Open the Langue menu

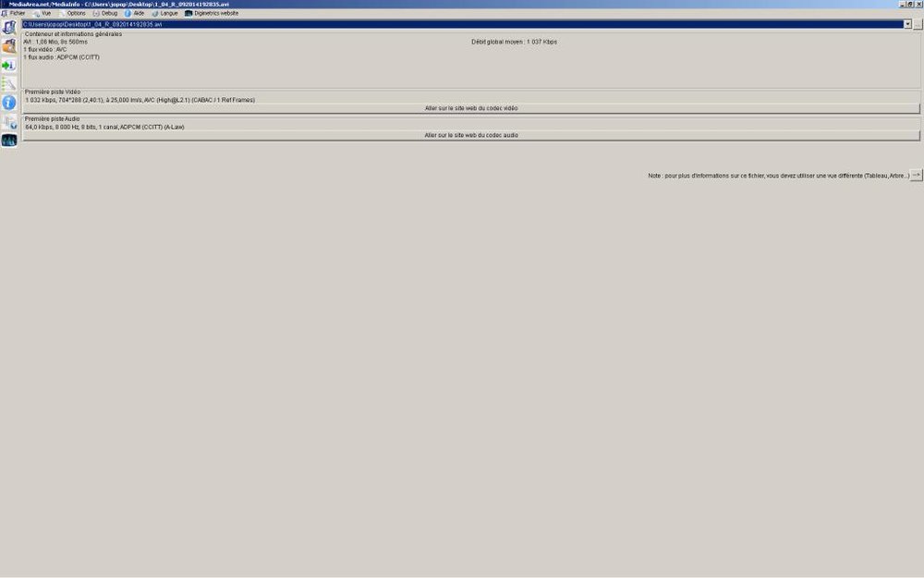[165, 13]
